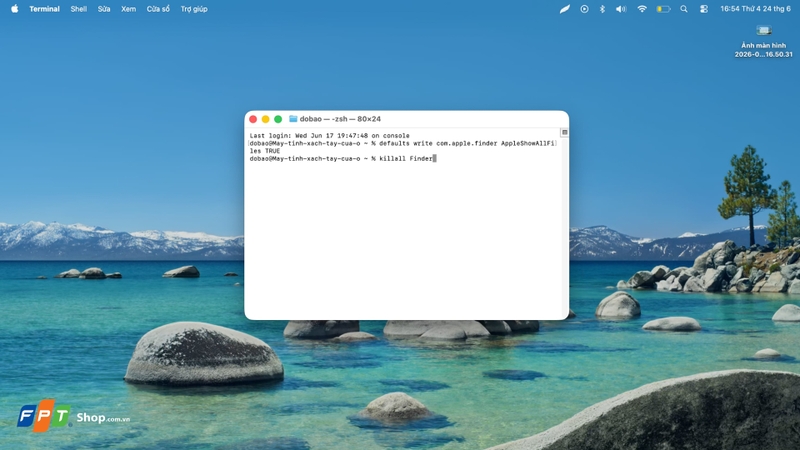Open the Cửa sổ menu

tap(158, 9)
